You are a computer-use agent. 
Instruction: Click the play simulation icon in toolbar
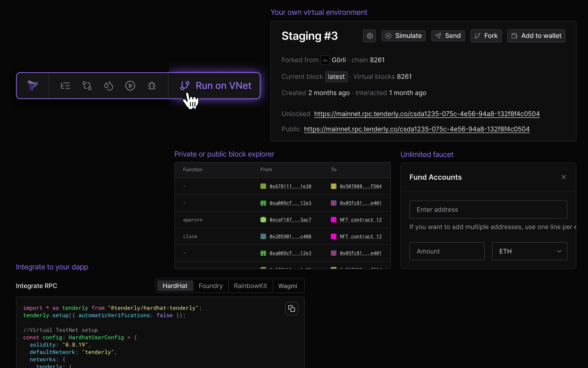(x=130, y=86)
